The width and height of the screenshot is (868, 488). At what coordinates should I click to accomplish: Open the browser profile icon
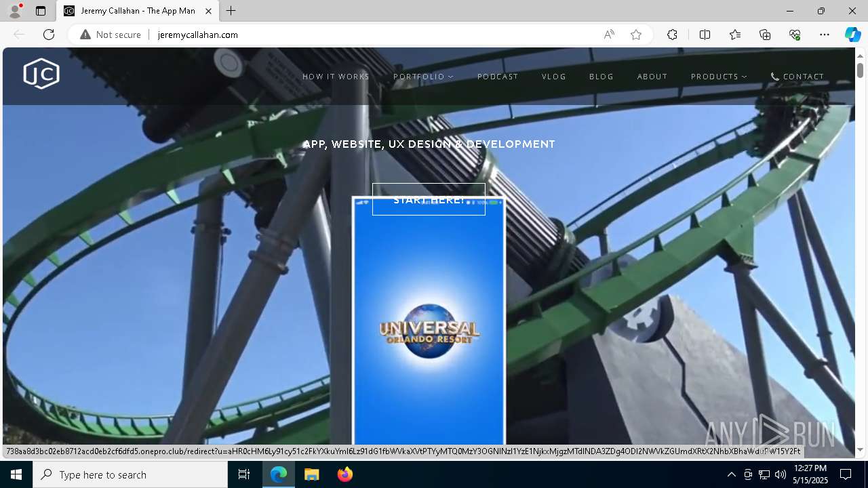pyautogui.click(x=14, y=11)
